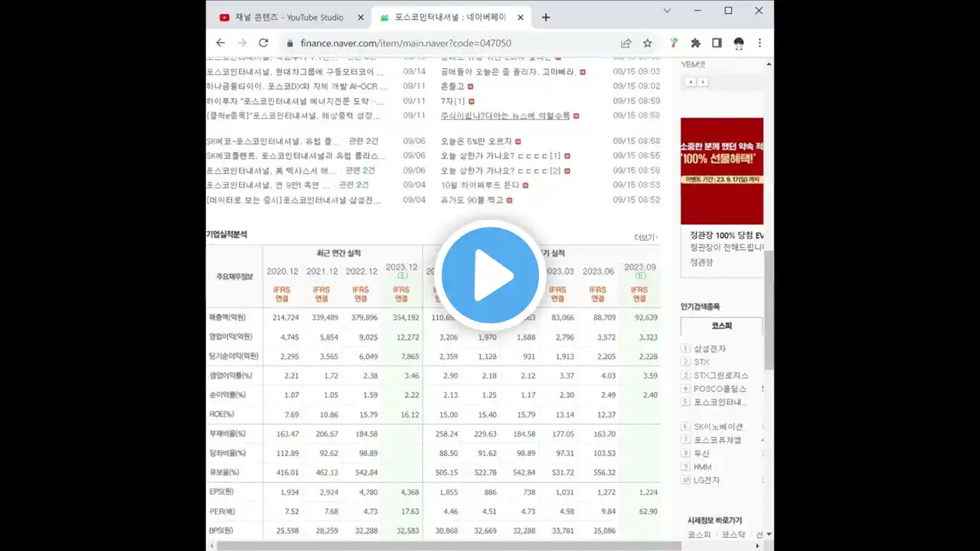
Task: Open board post '10월 하이퍼루프 뜬다'
Action: [x=480, y=185]
